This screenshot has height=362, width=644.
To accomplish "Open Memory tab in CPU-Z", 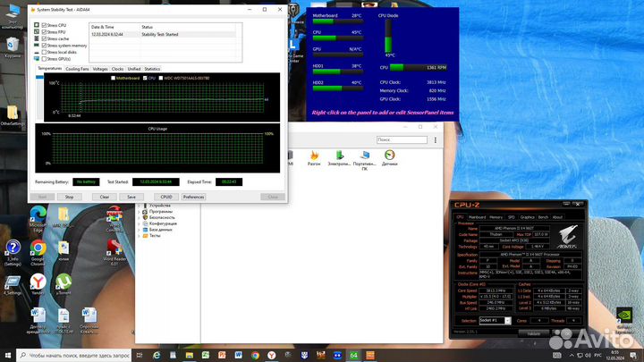I will [496, 217].
